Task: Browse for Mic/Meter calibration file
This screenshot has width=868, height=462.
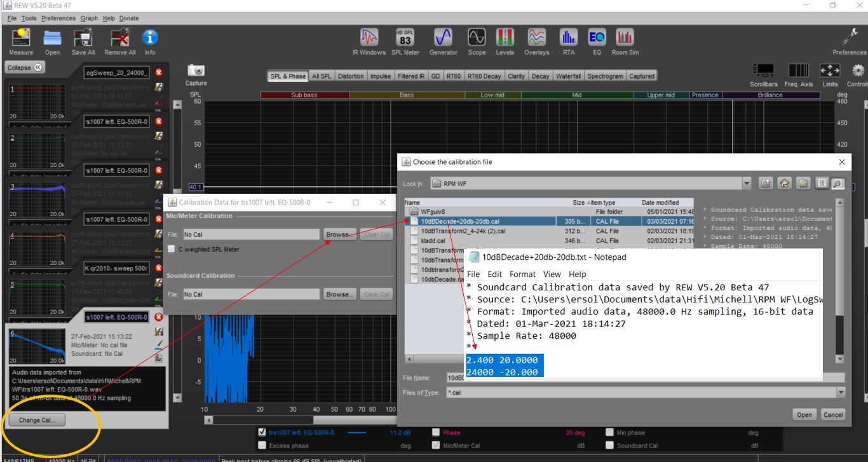Action: 339,234
